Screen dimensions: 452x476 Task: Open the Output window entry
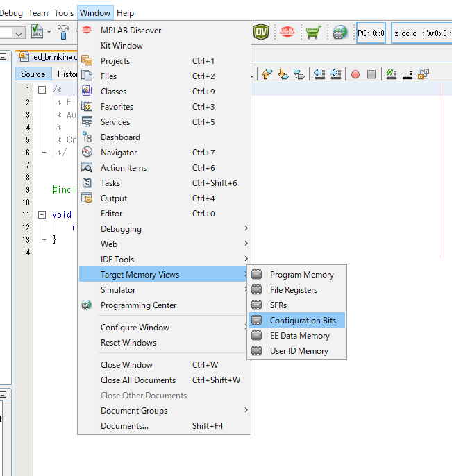coord(165,198)
